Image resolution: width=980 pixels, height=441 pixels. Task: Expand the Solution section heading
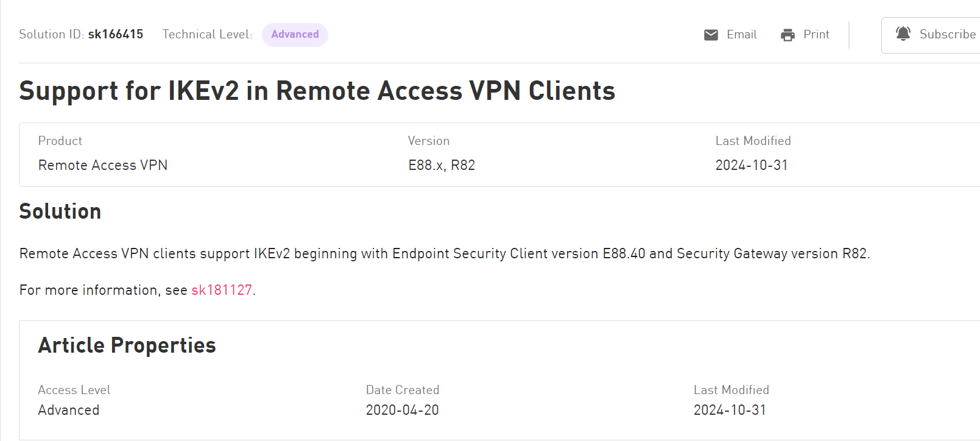click(60, 211)
